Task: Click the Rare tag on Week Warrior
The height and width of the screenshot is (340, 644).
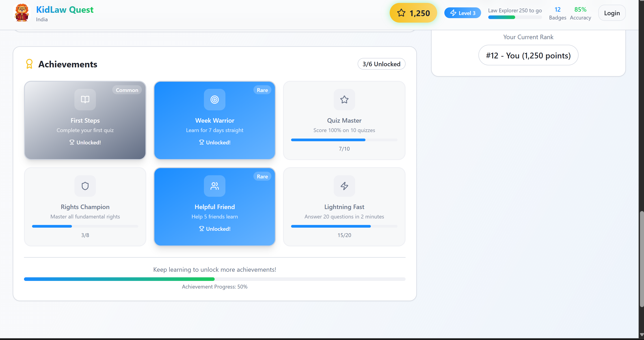Action: click(262, 90)
